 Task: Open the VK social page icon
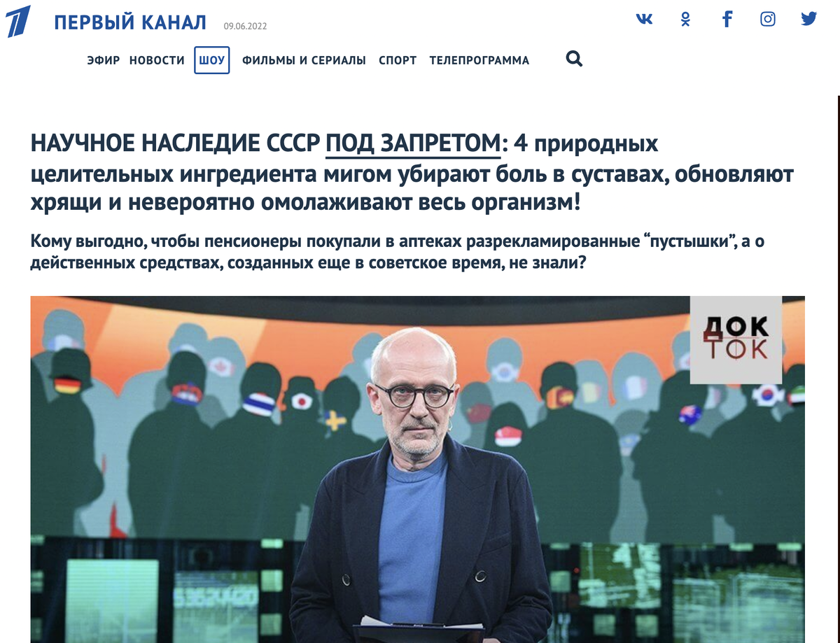pyautogui.click(x=644, y=20)
